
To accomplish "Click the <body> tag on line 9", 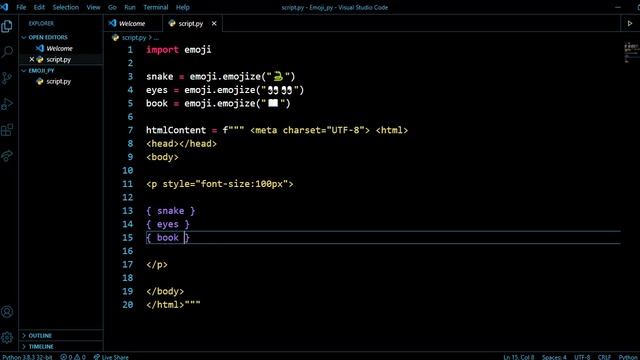I will pyautogui.click(x=162, y=157).
